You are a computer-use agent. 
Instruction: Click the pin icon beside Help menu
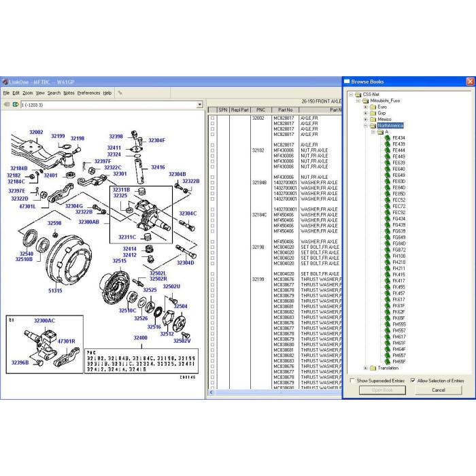point(120,93)
